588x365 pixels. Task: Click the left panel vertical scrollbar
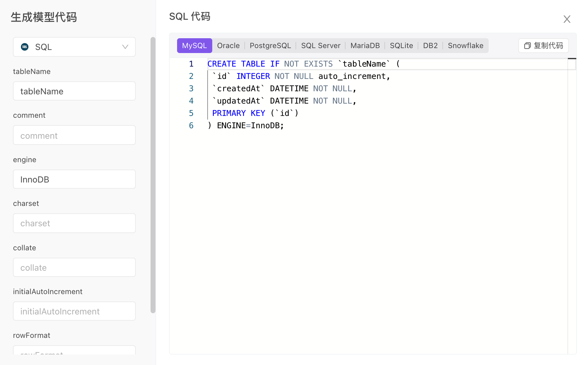[x=153, y=175]
